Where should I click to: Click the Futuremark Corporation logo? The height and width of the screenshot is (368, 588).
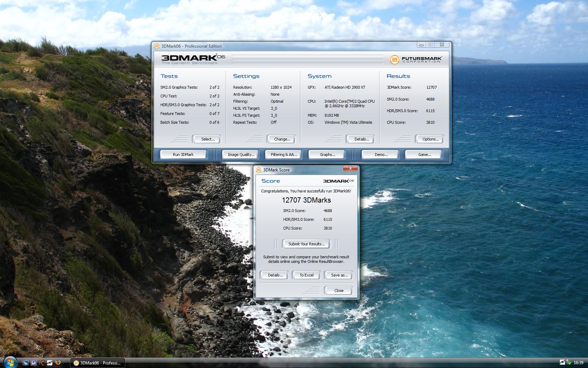point(416,60)
